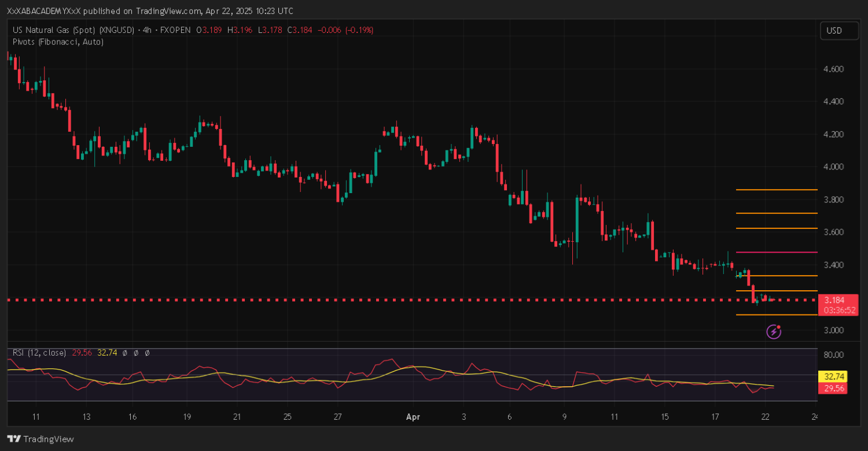Click the magenta pivot point line

click(775, 252)
